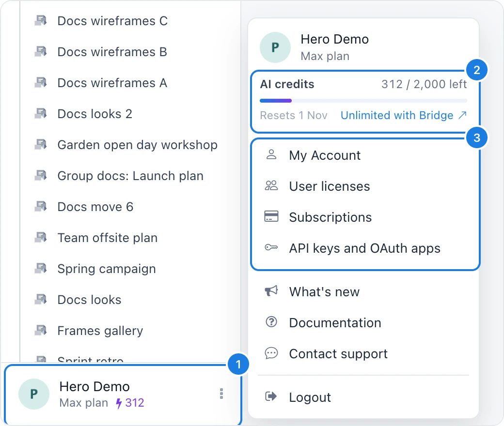Select the Spring campaign board
Viewport: 504px width, 426px height.
107,269
